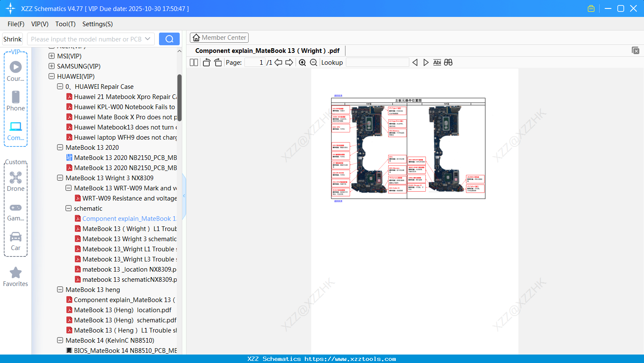Open the Drone category

pos(16,181)
